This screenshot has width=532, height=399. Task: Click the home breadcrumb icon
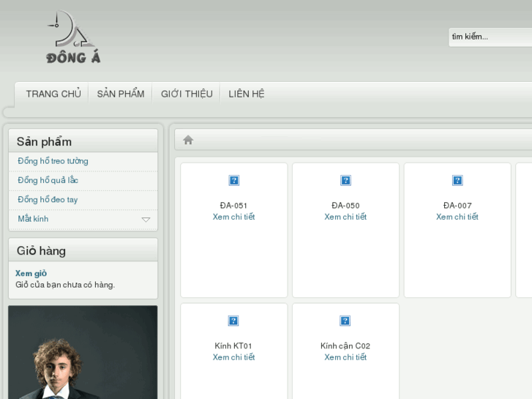tap(188, 140)
